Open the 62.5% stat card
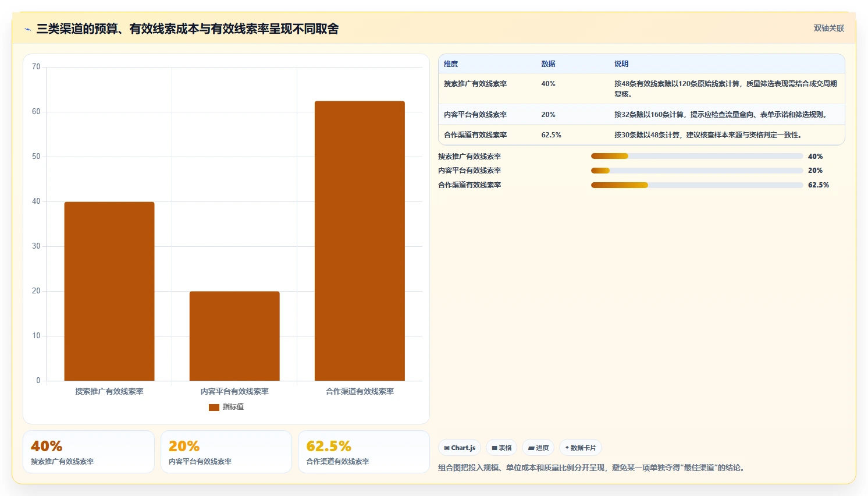868x496 pixels. point(364,452)
